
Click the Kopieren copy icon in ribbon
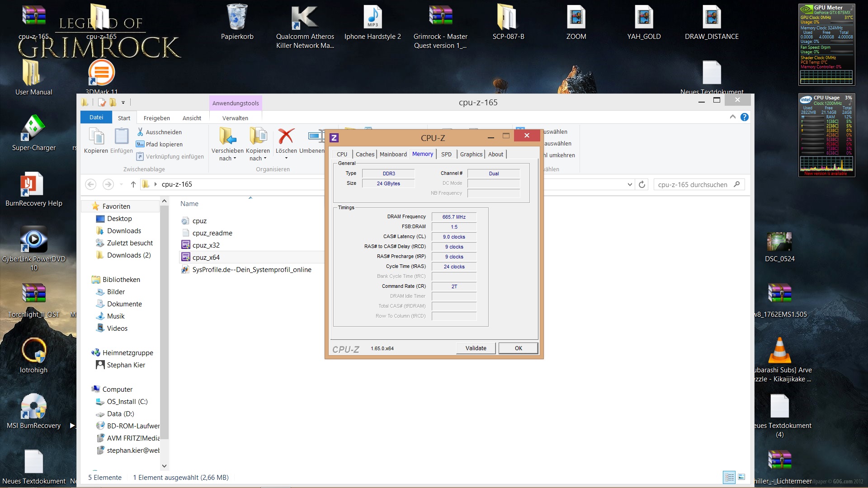pos(96,136)
